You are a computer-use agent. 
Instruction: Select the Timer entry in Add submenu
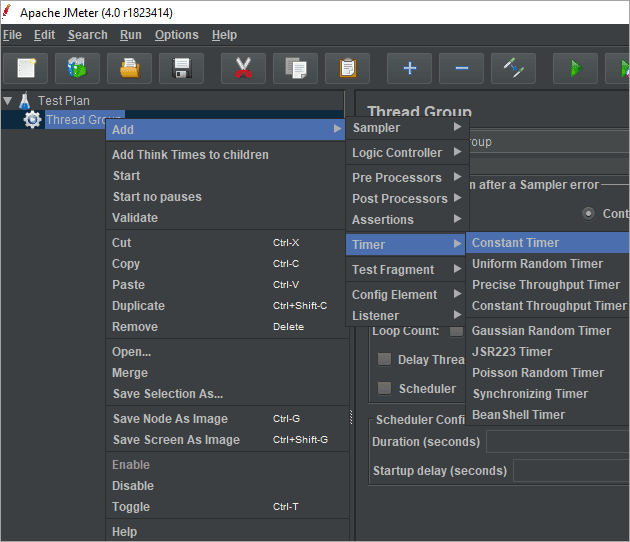(x=406, y=244)
